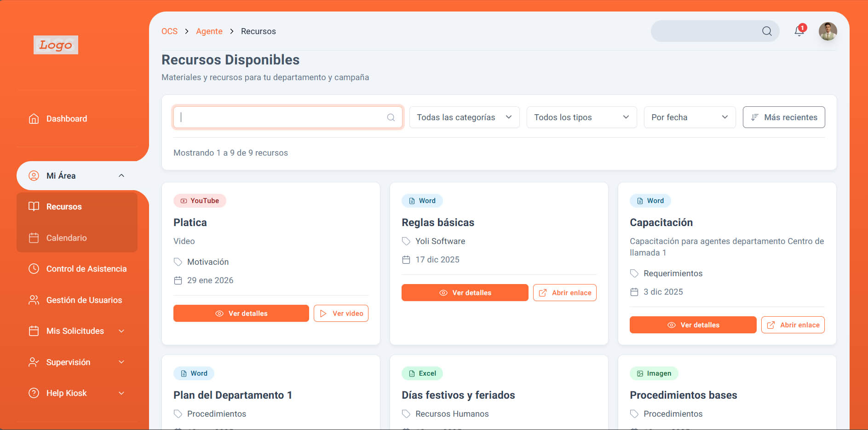Screen dimensions: 868x430
Task: Expand the Mis Solicitudes menu
Action: click(121, 331)
